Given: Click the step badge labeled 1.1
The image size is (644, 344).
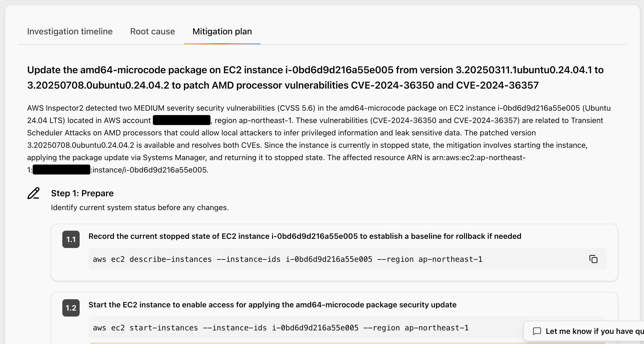Looking at the screenshot, I should coord(71,239).
